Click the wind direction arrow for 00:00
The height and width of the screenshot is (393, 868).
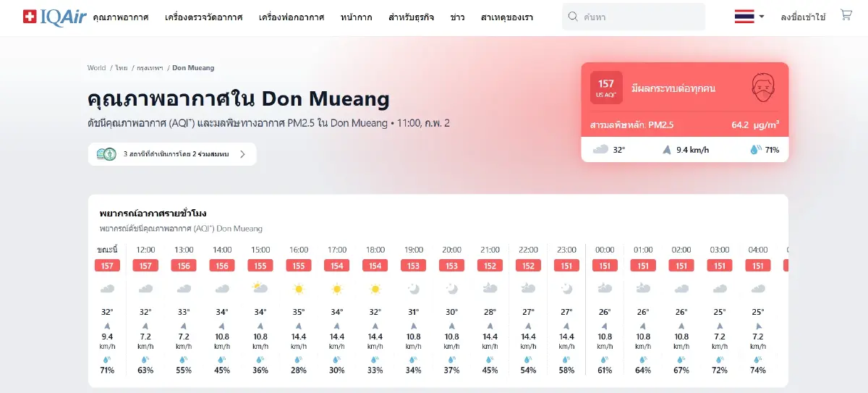click(x=605, y=326)
